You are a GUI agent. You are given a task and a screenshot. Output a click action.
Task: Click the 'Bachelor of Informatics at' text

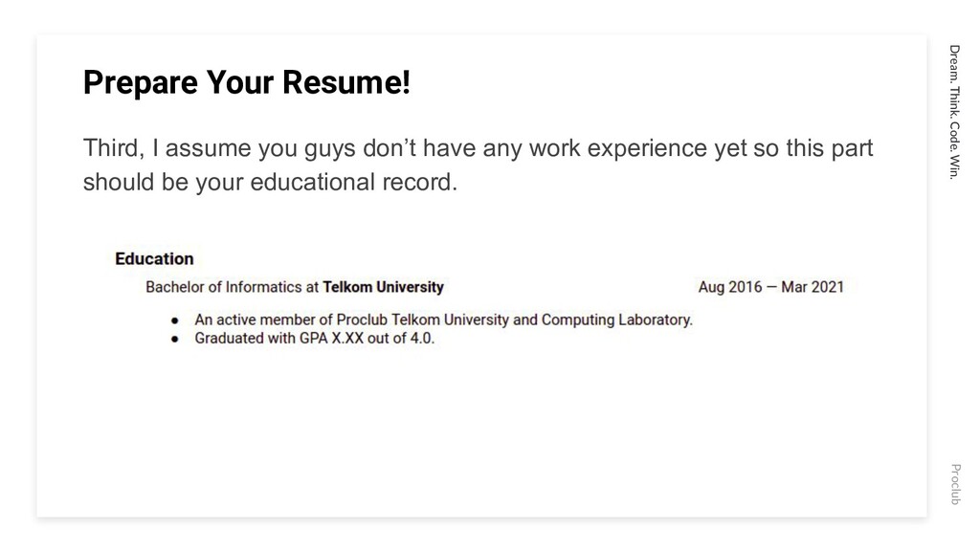tap(233, 287)
